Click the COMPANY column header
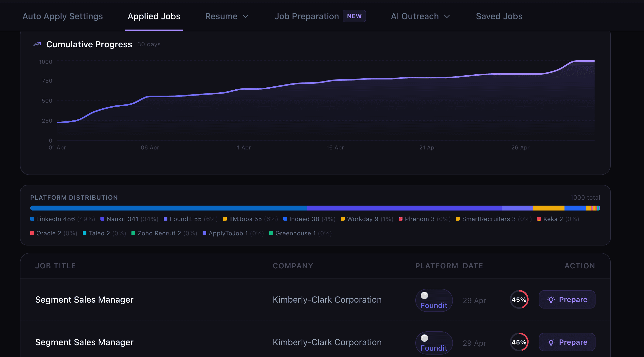Screen dimensions: 644x357 pyautogui.click(x=293, y=265)
